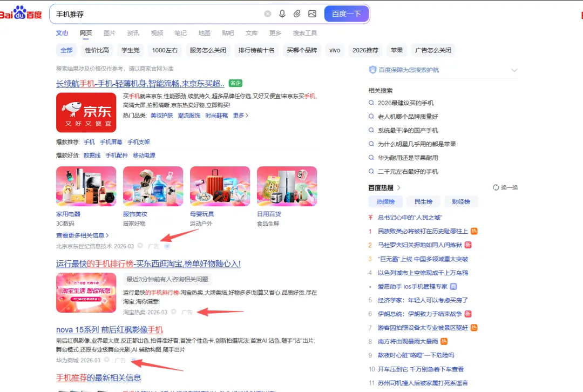Screen dimensions: 583x392
Task: Switch to the 视频 tab
Action: [157, 33]
